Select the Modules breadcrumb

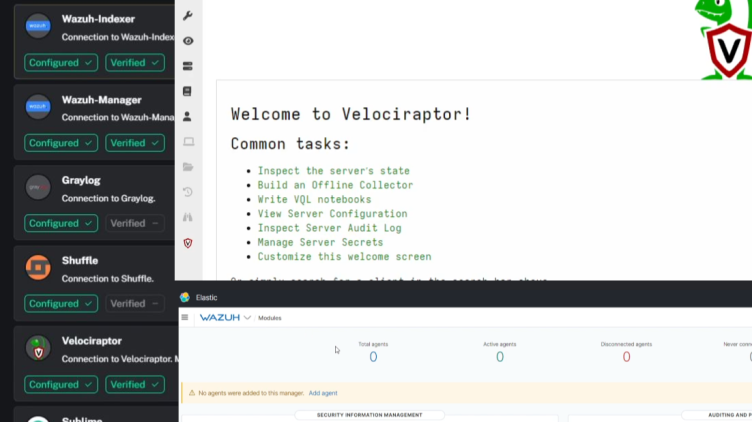coord(270,318)
